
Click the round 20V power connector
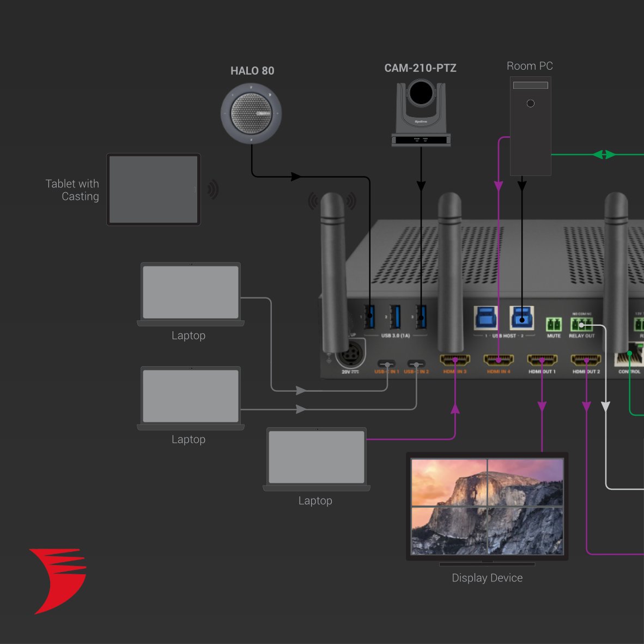pos(350,354)
